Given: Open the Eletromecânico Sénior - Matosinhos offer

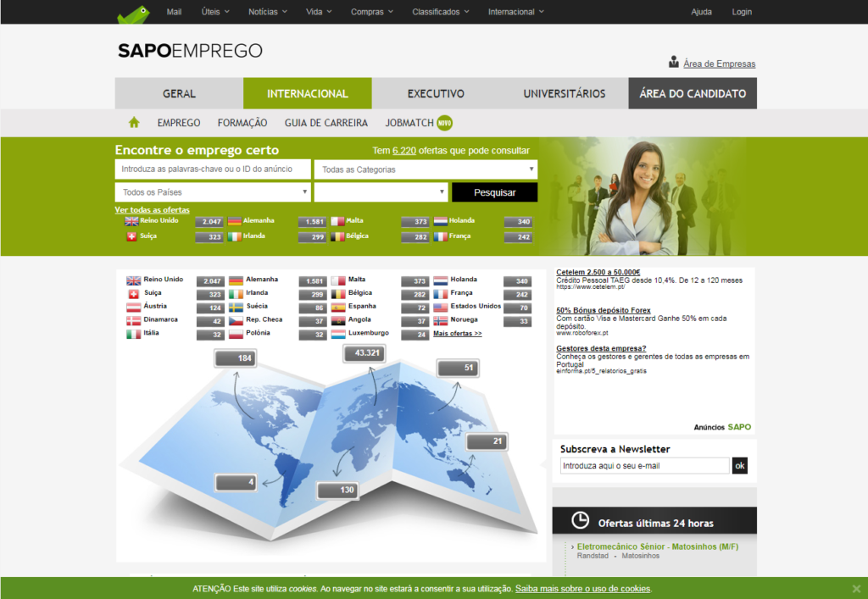Looking at the screenshot, I should 658,546.
